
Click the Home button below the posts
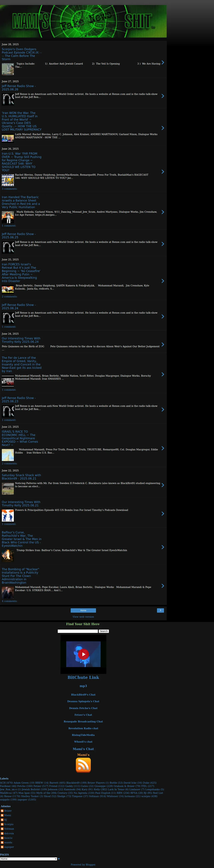pyautogui.click(x=83, y=610)
